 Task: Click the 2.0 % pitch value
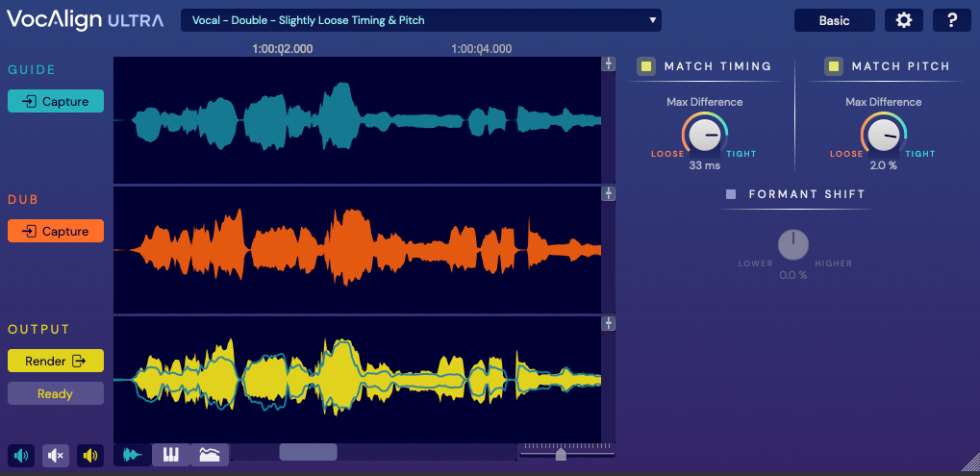(883, 165)
